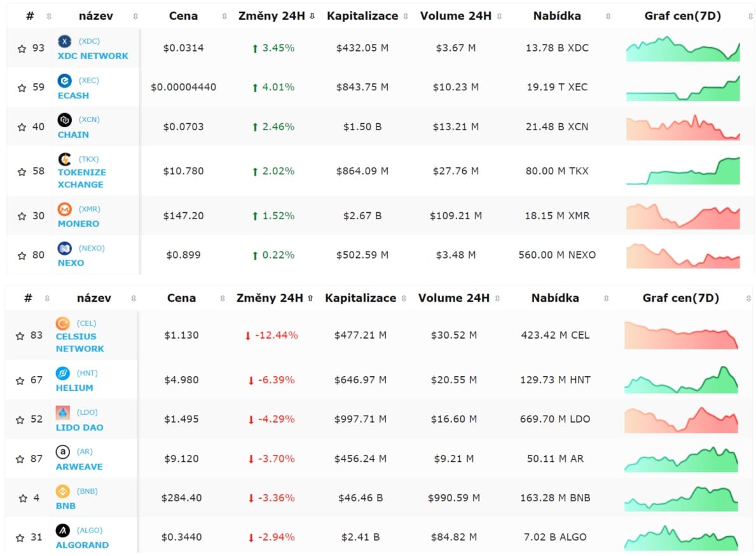Click the Algorand coin logo
Image resolution: width=756 pixels, height=556 pixels.
(63, 531)
